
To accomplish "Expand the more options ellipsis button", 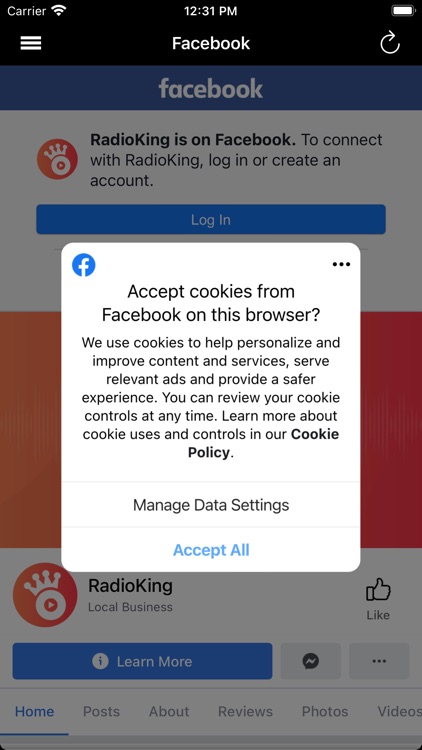I will coord(379,661).
